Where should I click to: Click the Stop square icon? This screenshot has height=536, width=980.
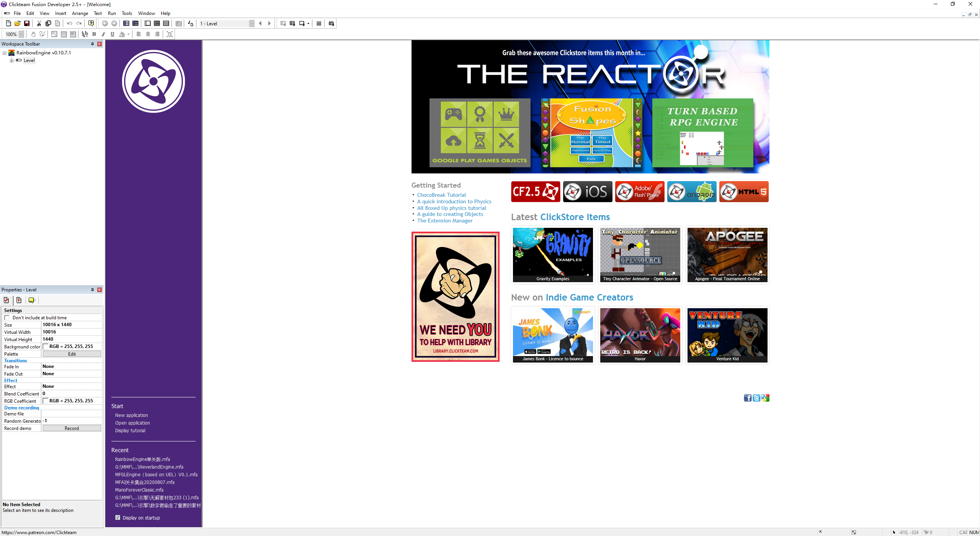[x=319, y=23]
